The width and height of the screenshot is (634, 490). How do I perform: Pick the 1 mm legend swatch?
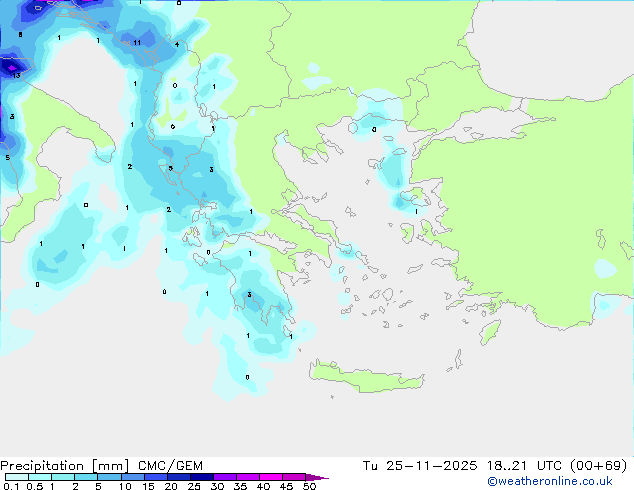pos(63,477)
